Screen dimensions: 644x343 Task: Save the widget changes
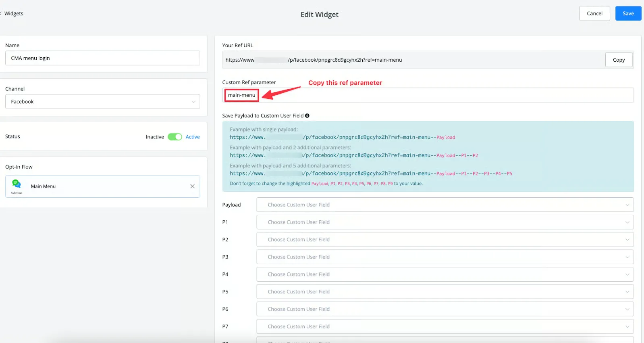click(x=628, y=13)
